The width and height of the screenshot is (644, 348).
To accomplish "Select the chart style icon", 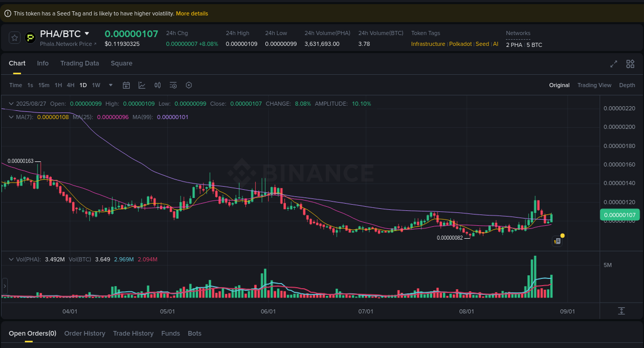I will 142,85.
